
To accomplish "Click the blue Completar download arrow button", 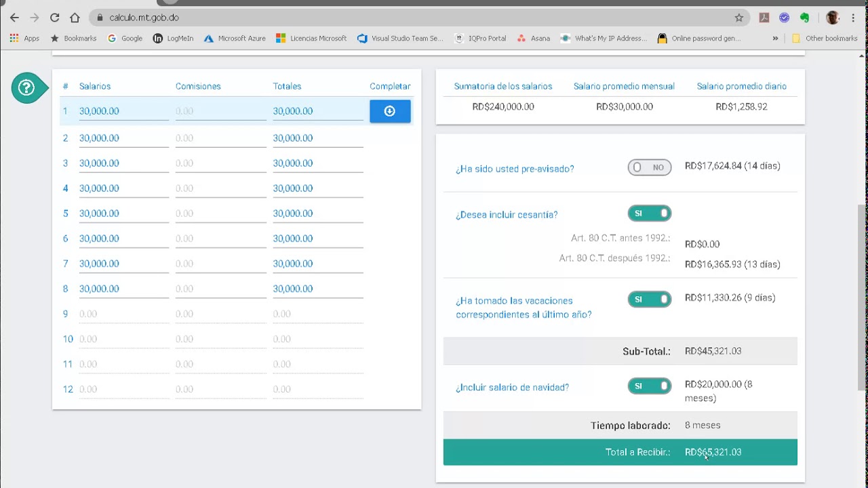I will click(x=390, y=111).
